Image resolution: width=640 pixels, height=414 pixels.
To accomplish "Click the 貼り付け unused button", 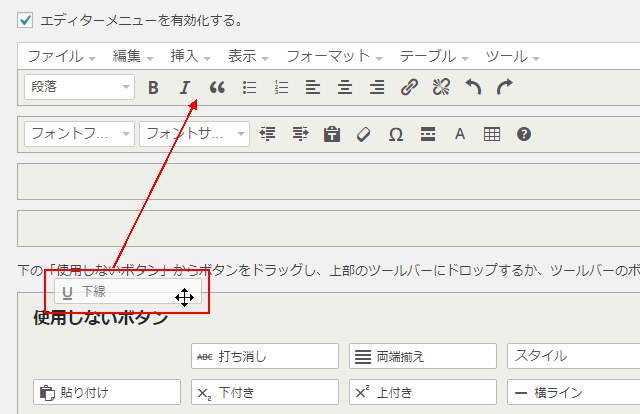I will coord(107,392).
